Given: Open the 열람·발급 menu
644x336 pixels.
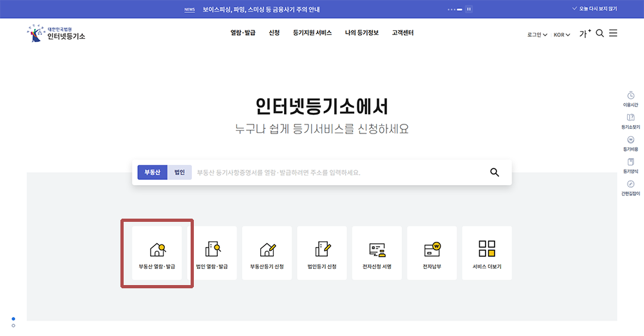Looking at the screenshot, I should pyautogui.click(x=243, y=33).
